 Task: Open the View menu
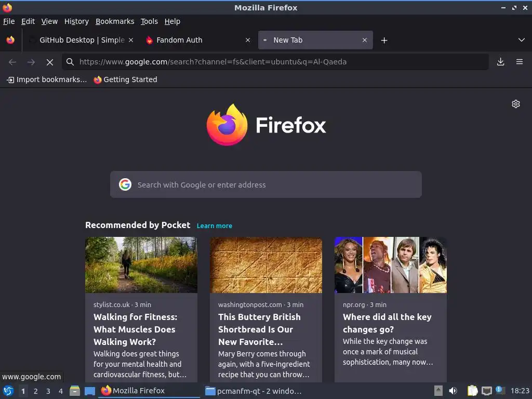point(49,21)
